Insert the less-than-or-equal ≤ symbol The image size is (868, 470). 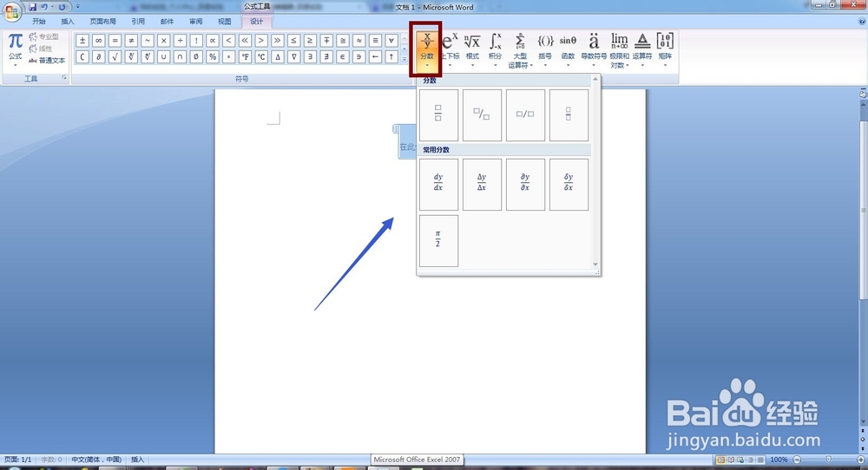(x=294, y=41)
